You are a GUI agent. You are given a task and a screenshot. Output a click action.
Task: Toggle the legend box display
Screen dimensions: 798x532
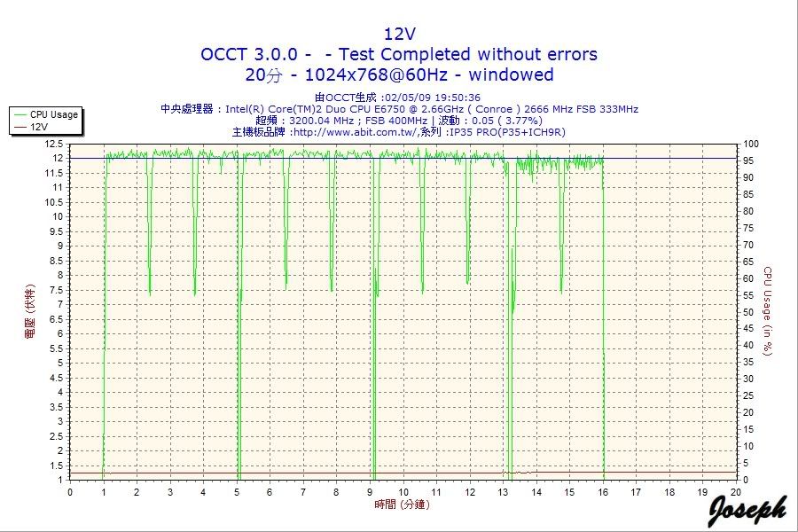[x=45, y=120]
